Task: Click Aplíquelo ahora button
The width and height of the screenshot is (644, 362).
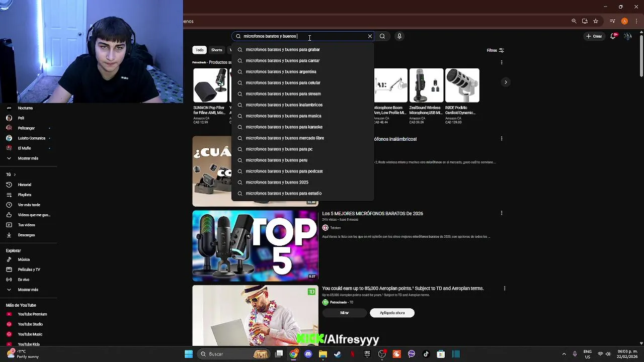Action: point(392,313)
